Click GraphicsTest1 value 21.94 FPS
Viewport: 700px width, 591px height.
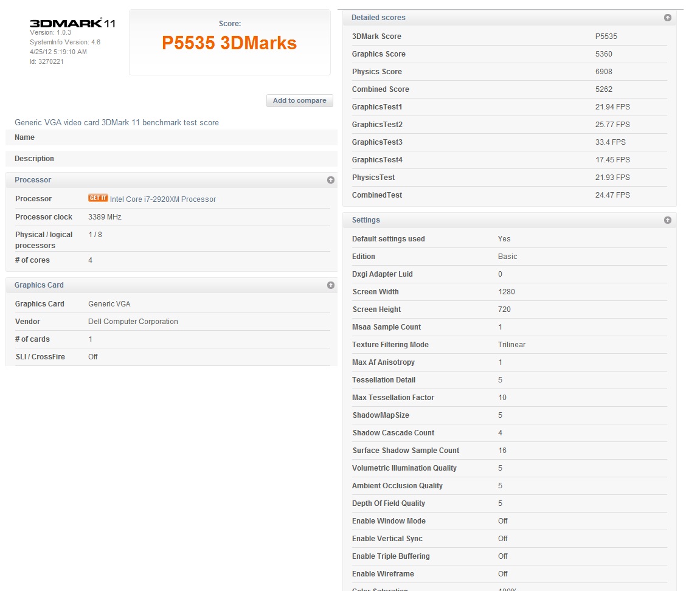612,106
